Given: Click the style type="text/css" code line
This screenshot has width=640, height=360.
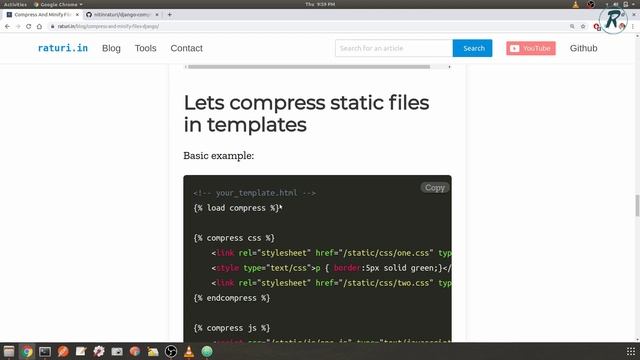Looking at the screenshot, I should pos(331,268).
